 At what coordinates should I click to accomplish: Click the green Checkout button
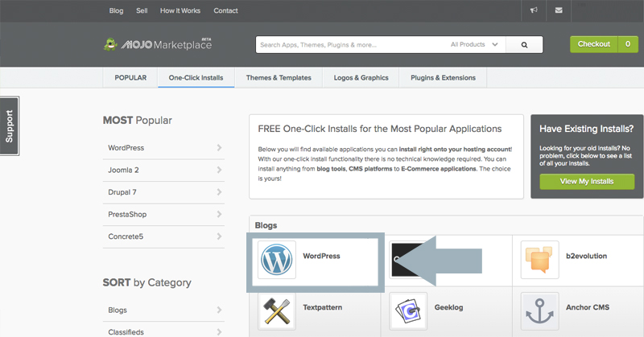[x=594, y=44]
